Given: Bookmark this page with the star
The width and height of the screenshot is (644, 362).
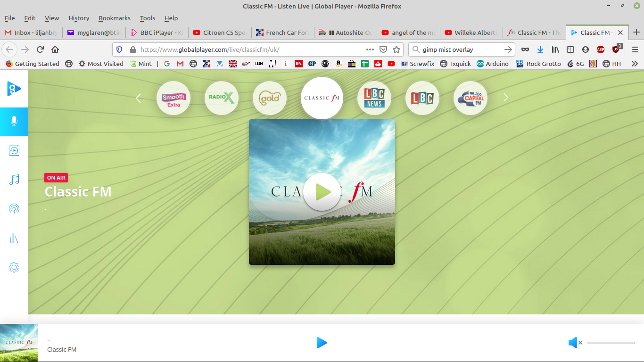Looking at the screenshot, I should pyautogui.click(x=397, y=49).
